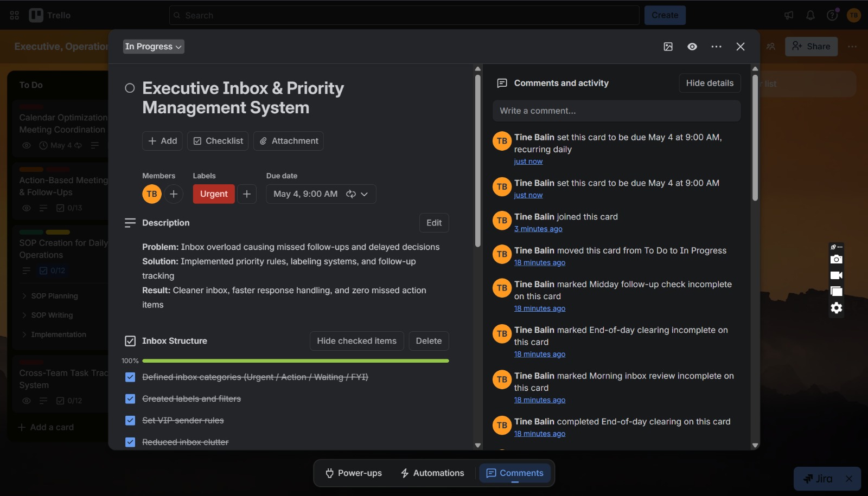Open the help question mark icon
The image size is (868, 496).
[x=832, y=15]
